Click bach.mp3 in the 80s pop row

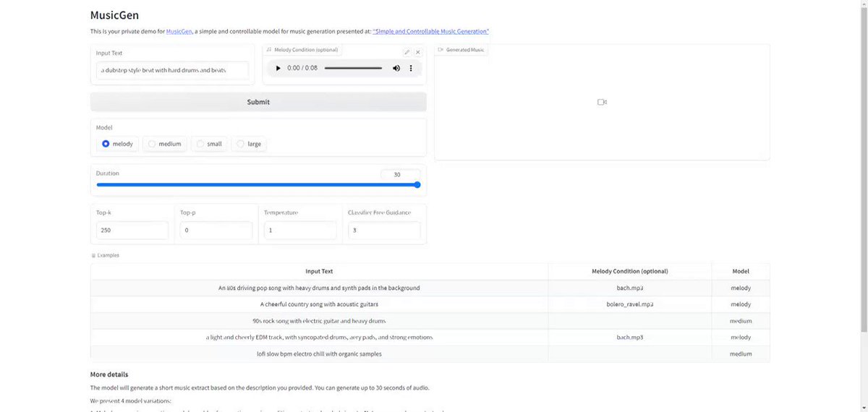[630, 288]
